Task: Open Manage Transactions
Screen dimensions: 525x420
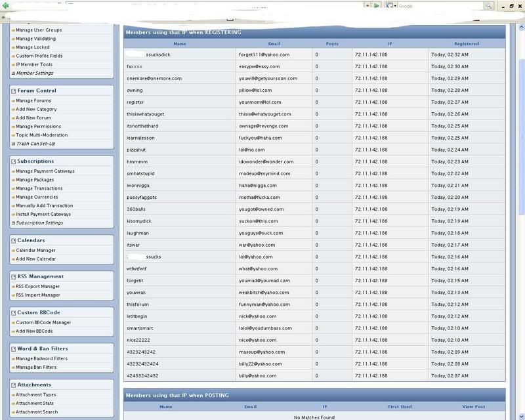Action: point(39,188)
